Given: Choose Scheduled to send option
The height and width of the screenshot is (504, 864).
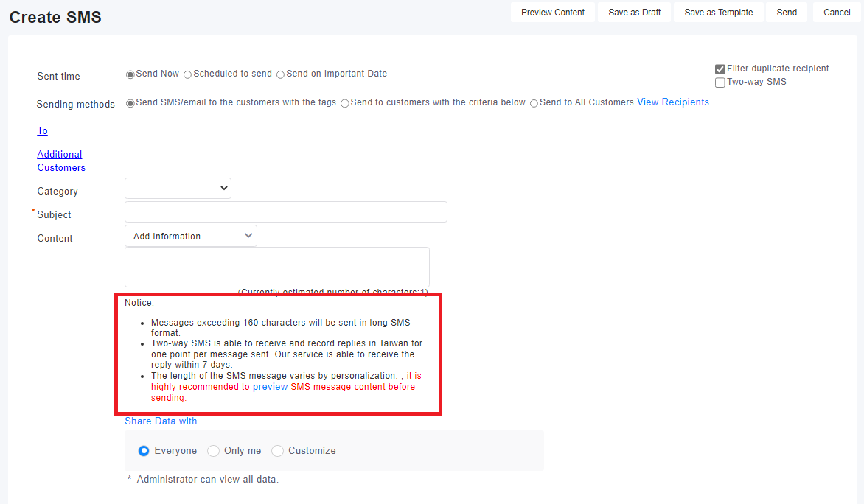Looking at the screenshot, I should 187,74.
